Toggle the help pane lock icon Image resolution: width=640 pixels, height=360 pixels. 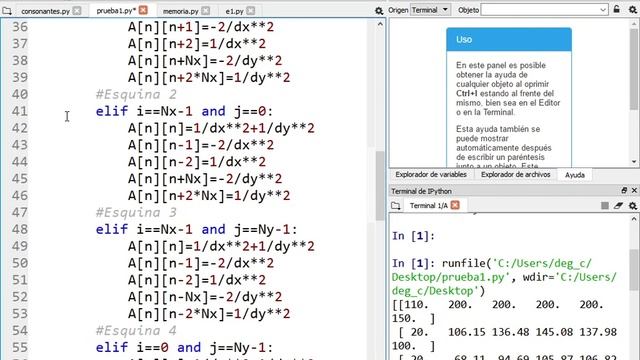(617, 9)
